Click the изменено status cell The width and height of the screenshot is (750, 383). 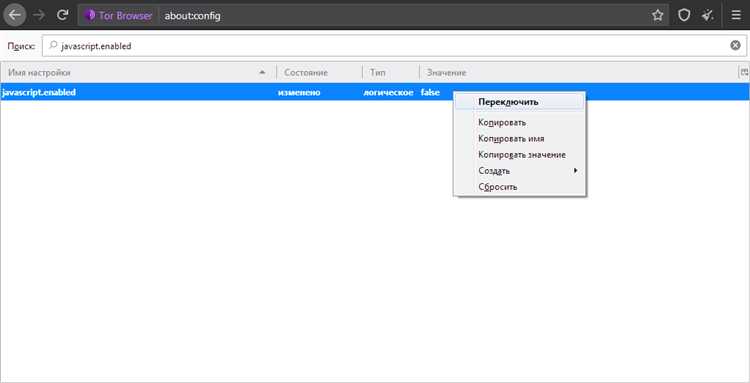[x=299, y=92]
